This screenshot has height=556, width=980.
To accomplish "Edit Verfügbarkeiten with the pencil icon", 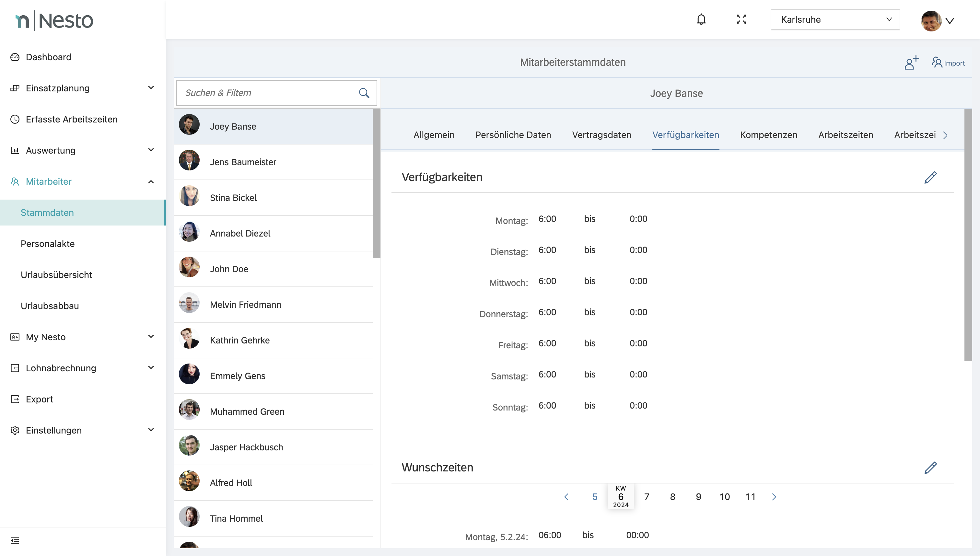I will tap(930, 177).
